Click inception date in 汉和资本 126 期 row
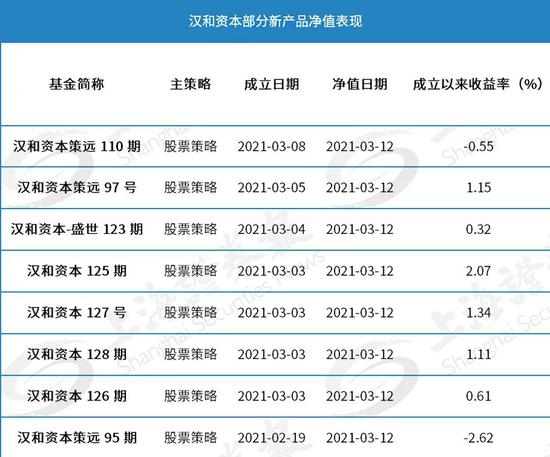Screen dimensions: 550x457 click(271, 396)
